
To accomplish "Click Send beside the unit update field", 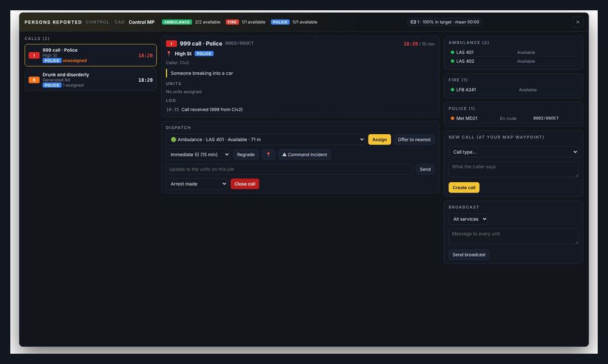I will click(425, 169).
